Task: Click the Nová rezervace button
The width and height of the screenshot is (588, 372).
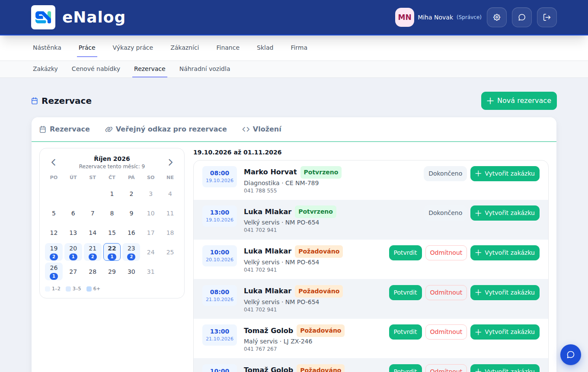Action: click(519, 101)
